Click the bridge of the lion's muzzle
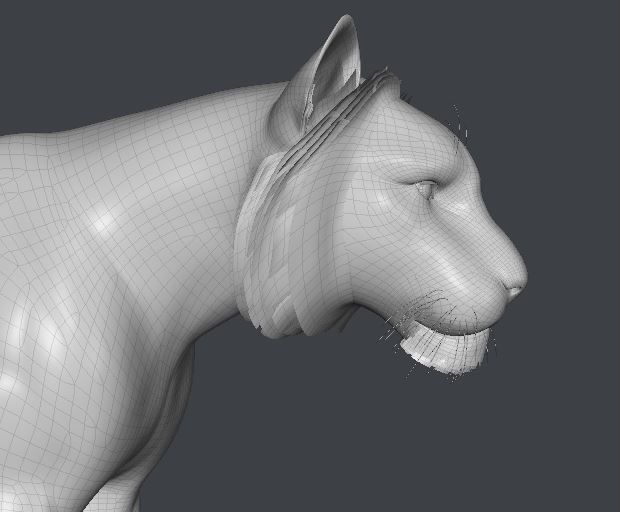This screenshot has width=620, height=512. [x=480, y=220]
